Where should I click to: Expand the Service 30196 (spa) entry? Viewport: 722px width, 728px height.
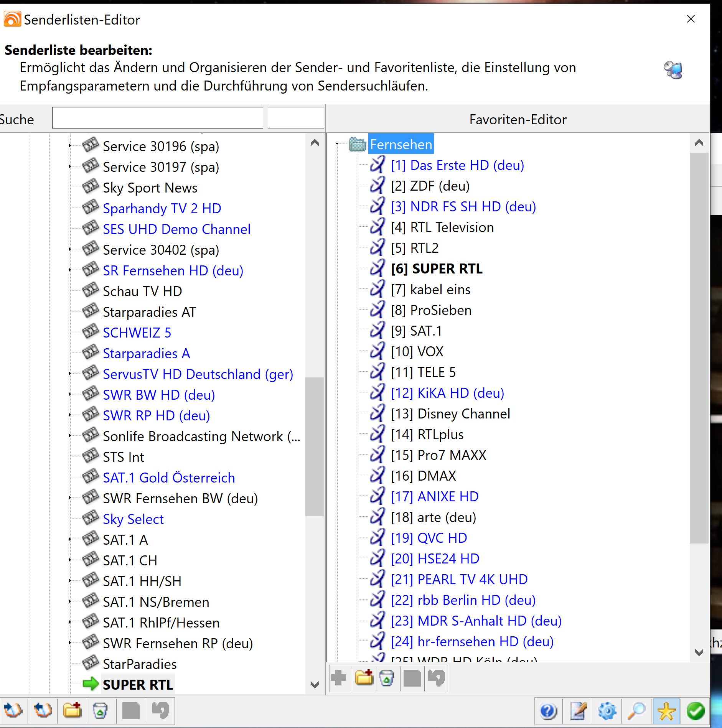(70, 146)
